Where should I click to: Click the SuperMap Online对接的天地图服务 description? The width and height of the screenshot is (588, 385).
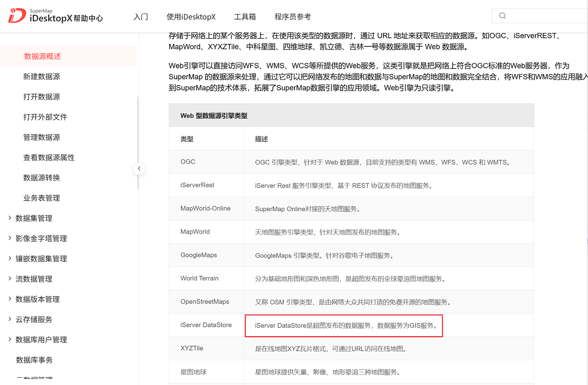point(308,209)
